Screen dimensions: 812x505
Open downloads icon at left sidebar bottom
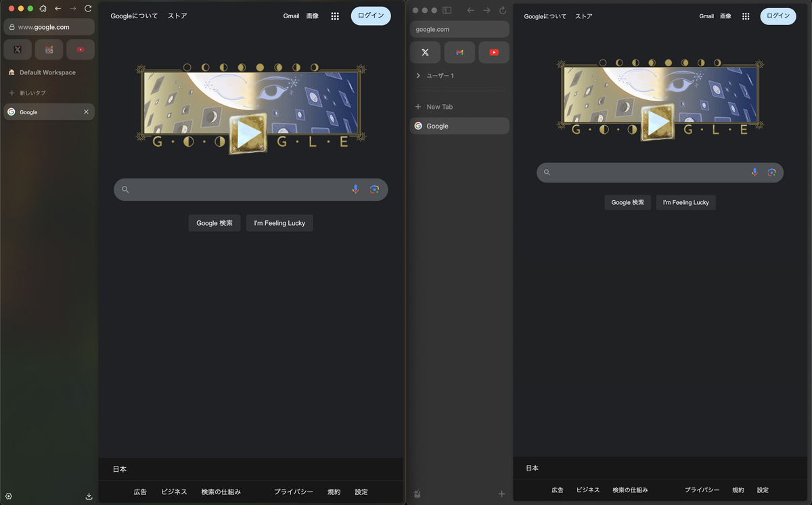click(89, 496)
